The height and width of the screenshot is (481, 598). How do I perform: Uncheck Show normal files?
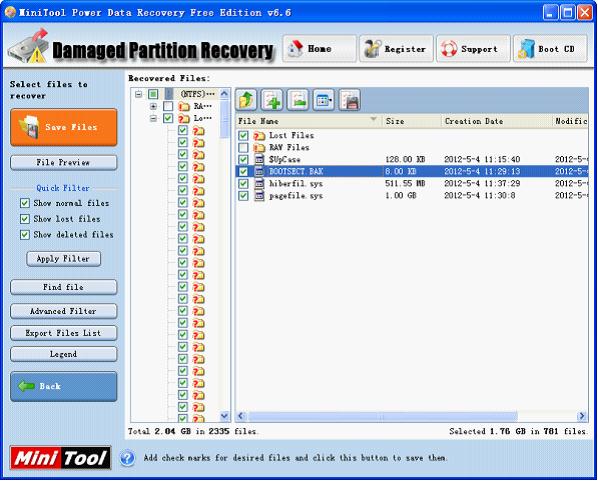(x=25, y=203)
